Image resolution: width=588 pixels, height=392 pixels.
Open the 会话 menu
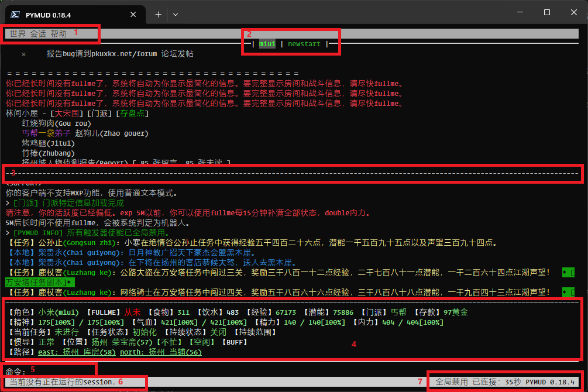pos(38,34)
